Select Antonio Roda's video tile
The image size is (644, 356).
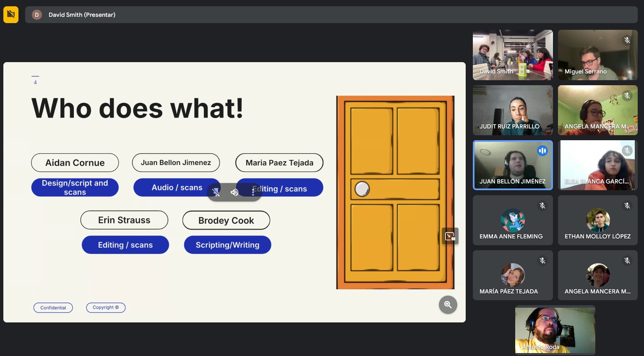[x=555, y=330]
